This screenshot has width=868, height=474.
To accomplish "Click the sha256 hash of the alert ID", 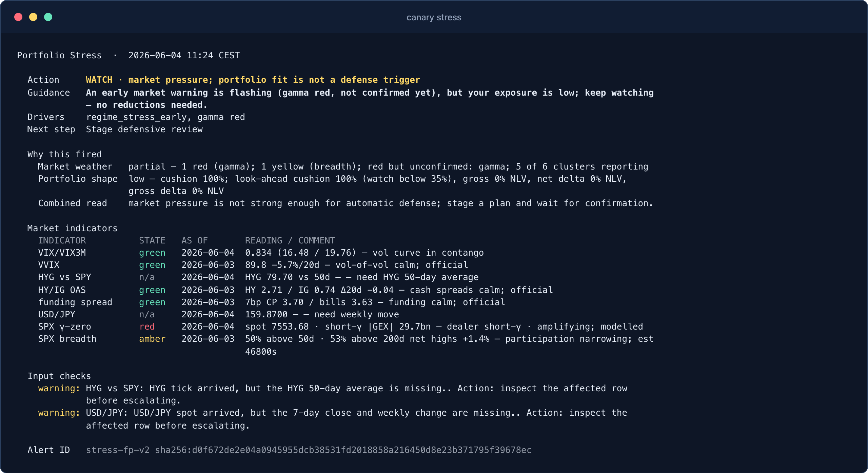I will click(343, 450).
